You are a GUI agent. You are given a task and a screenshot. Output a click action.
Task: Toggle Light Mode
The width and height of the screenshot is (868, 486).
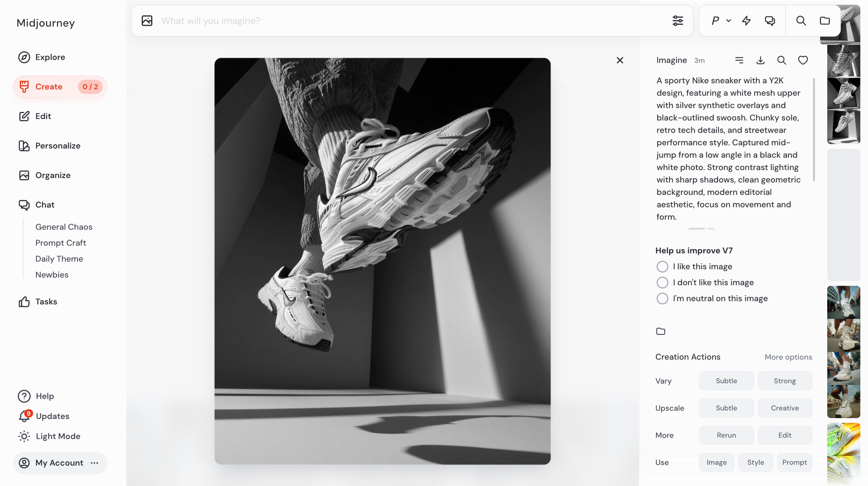point(49,436)
